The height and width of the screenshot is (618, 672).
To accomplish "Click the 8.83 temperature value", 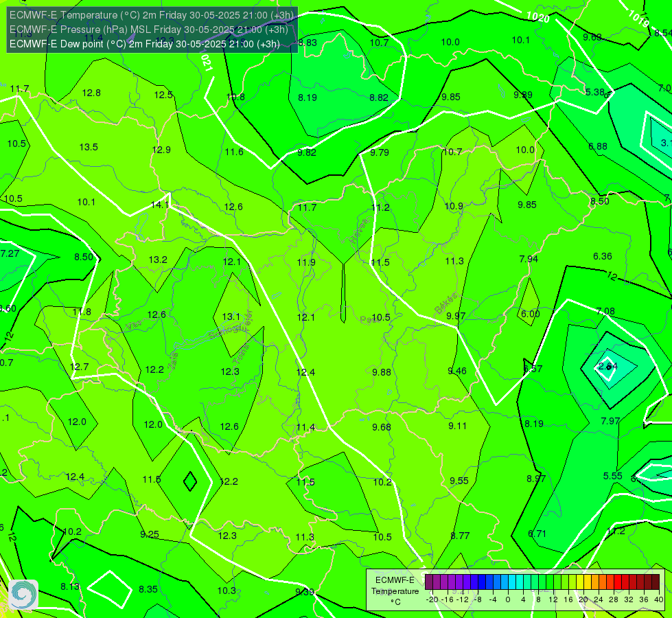I will 308,43.
